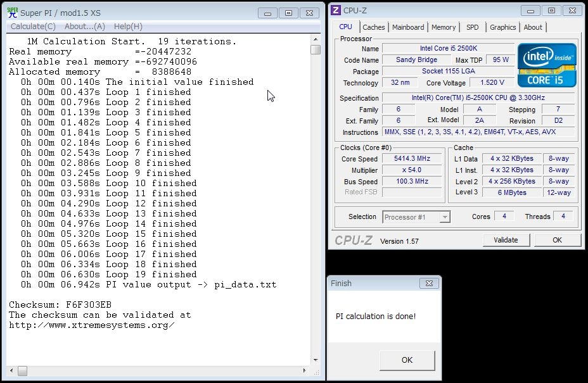Click the Super PI title bar icon
588x383 pixels.
(x=12, y=13)
